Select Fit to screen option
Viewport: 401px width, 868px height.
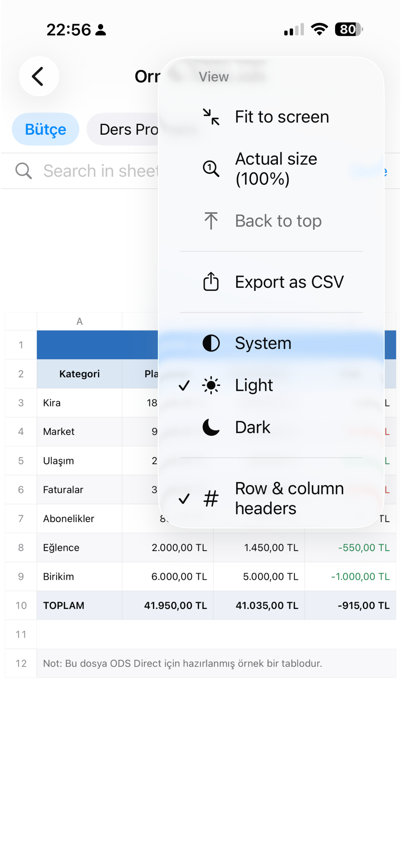(271, 117)
